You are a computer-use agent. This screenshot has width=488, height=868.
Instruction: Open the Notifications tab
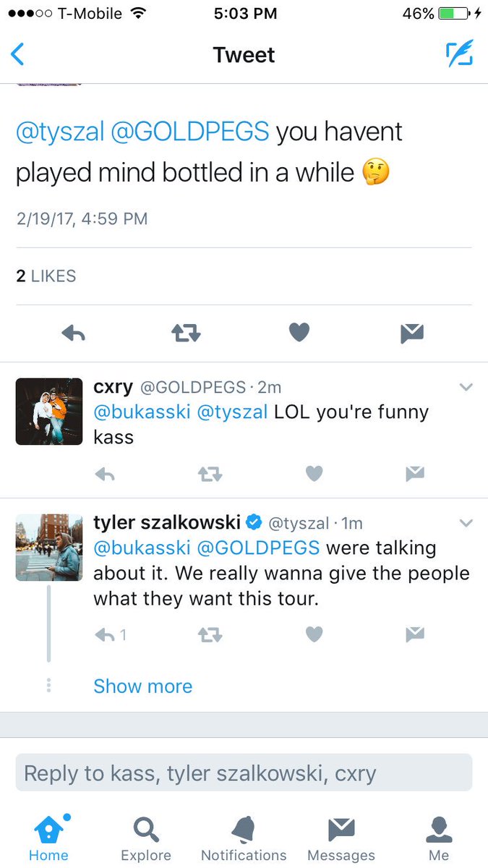pos(244,838)
